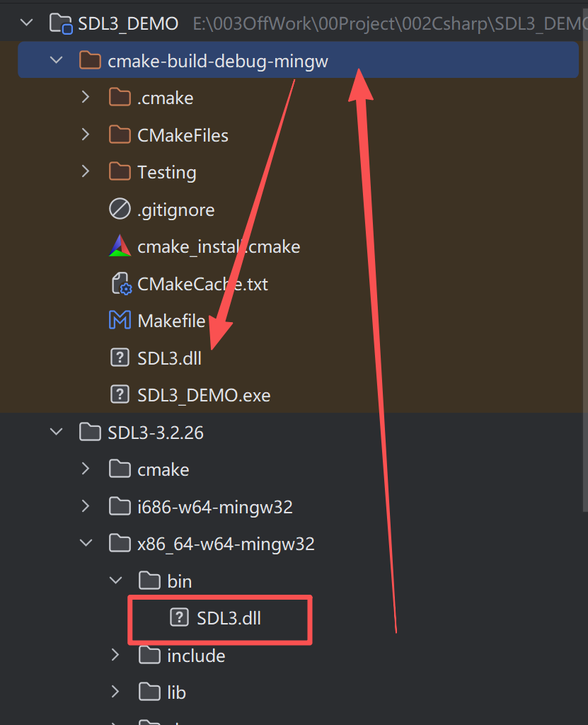Select the i686-w64-mingw32 folder name
Viewport: 588px width, 725px height.
(x=215, y=507)
